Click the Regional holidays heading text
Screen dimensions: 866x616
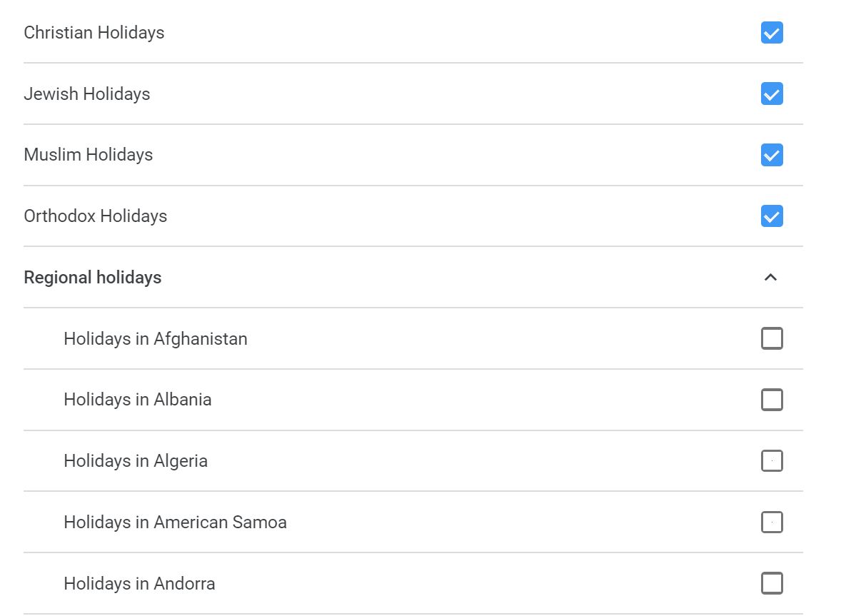tap(93, 278)
